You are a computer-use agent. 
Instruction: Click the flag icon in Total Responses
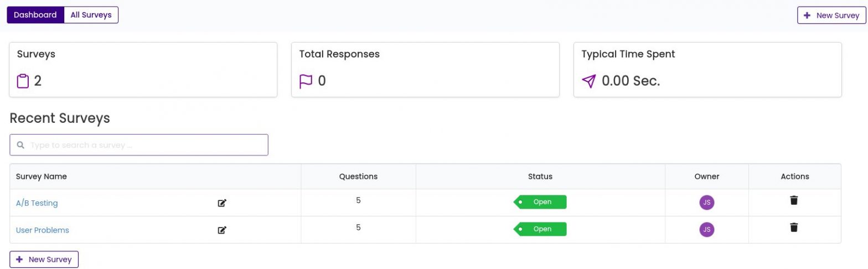[x=306, y=81]
